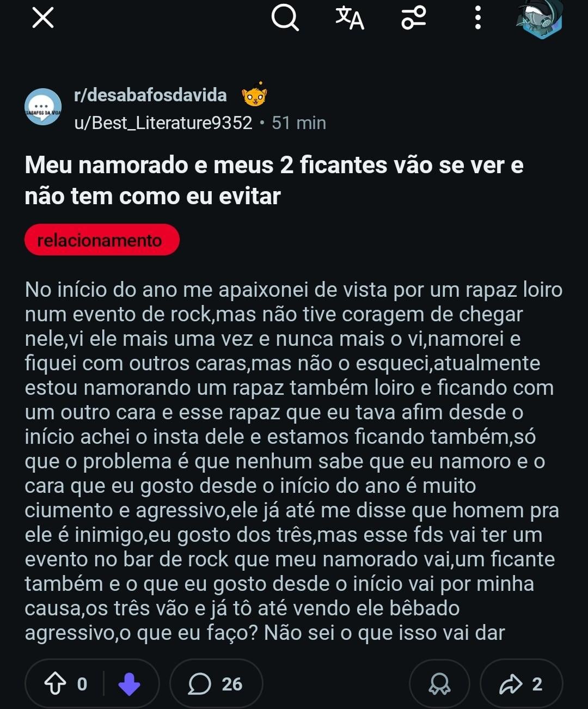The width and height of the screenshot is (588, 709).
Task: Go to r/desabafosdavida subreddit
Action: click(150, 95)
